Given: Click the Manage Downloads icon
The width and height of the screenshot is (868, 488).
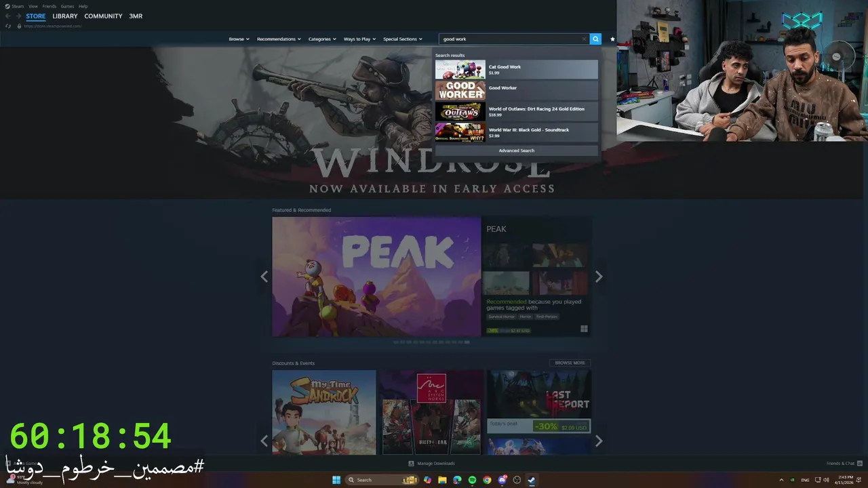Looking at the screenshot, I should (411, 464).
